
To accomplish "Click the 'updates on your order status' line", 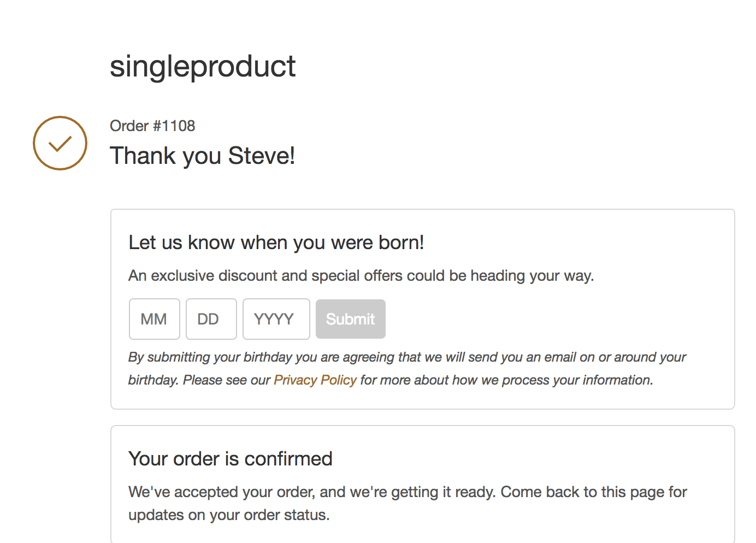I will pyautogui.click(x=228, y=515).
